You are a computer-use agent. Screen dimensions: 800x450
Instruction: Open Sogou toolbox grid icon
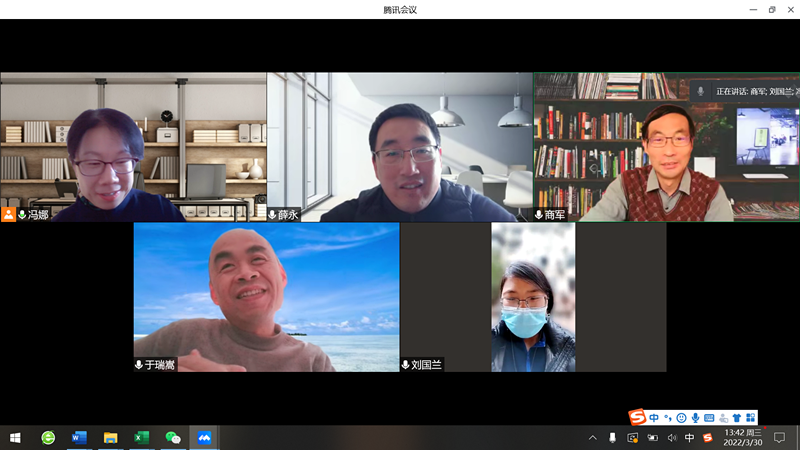point(751,417)
